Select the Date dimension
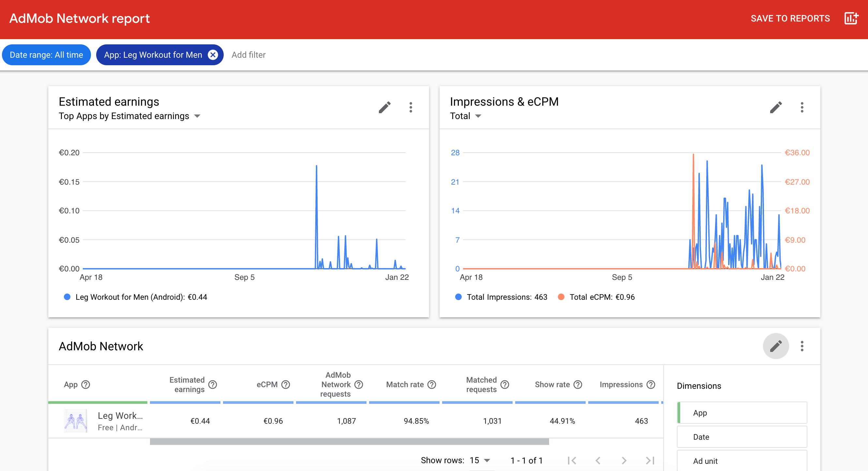 [x=741, y=437]
